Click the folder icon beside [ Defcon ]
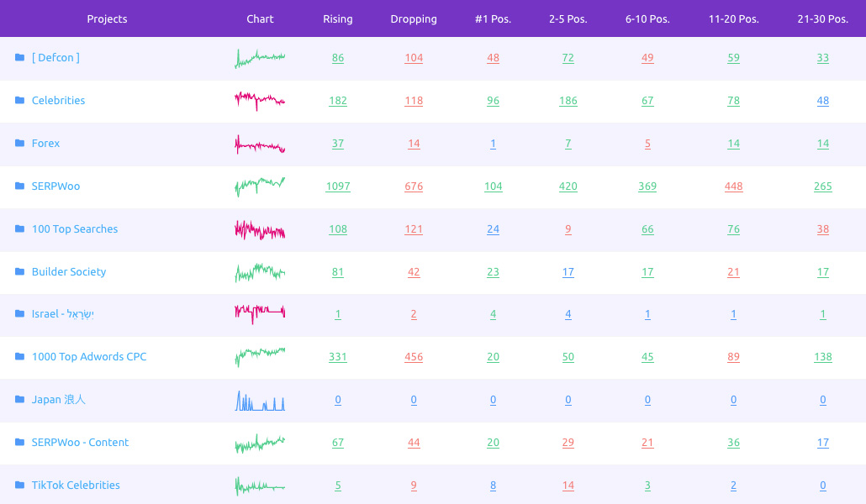 [x=18, y=57]
